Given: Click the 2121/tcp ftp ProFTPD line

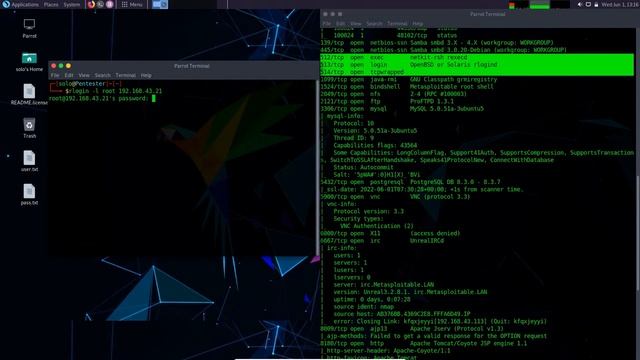Looking at the screenshot, I should pos(387,102).
